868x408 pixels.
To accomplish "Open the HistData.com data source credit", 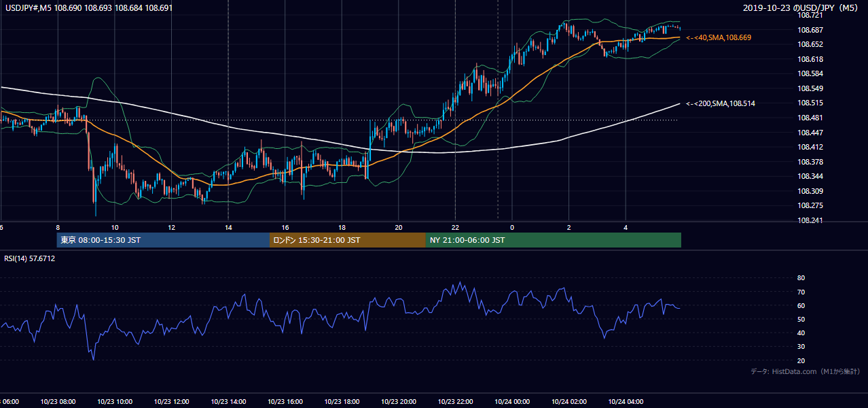I will (x=805, y=371).
